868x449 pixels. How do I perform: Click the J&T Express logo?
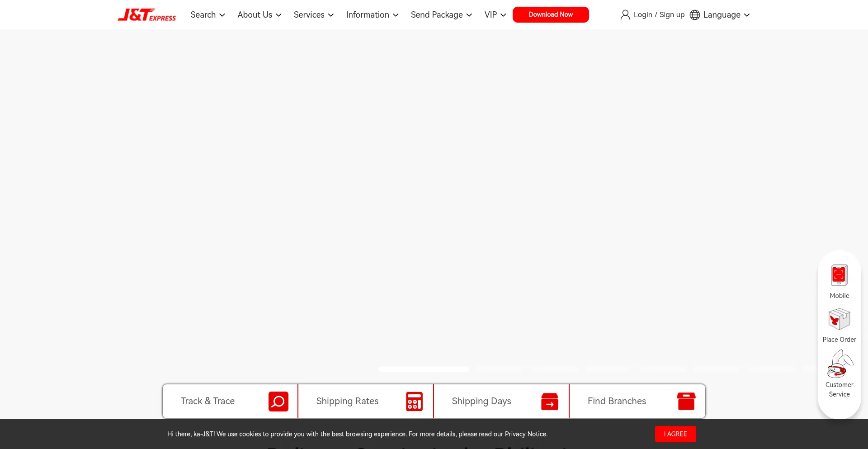146,15
